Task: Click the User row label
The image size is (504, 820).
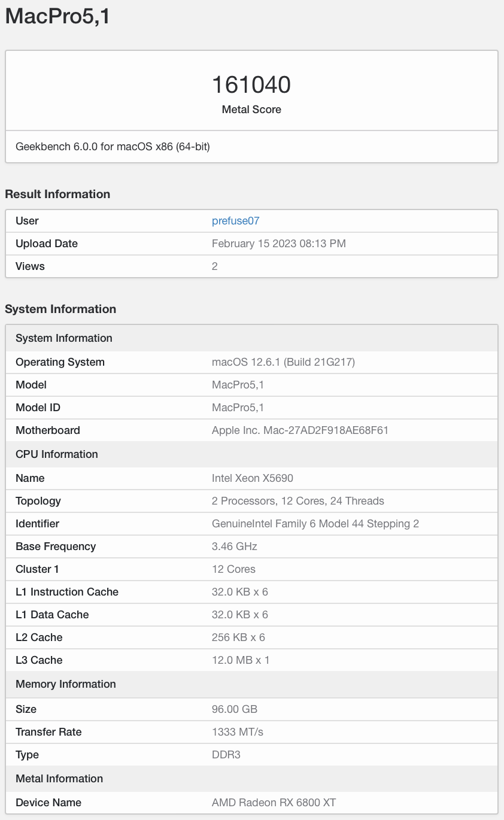Action: 27,221
